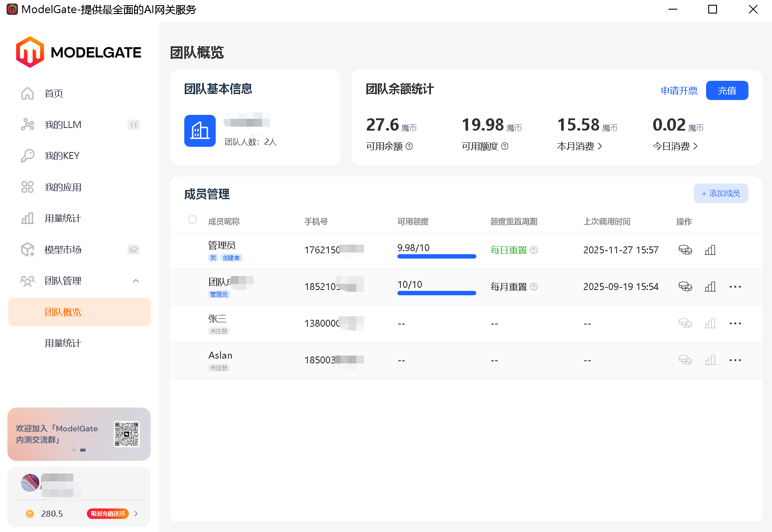
Task: Click the 申请开票 invoice link
Action: coord(679,90)
